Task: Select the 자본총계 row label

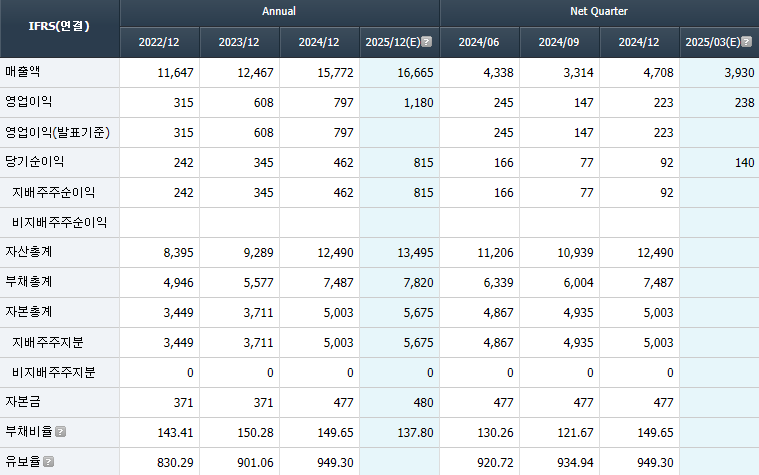Action: click(x=29, y=312)
